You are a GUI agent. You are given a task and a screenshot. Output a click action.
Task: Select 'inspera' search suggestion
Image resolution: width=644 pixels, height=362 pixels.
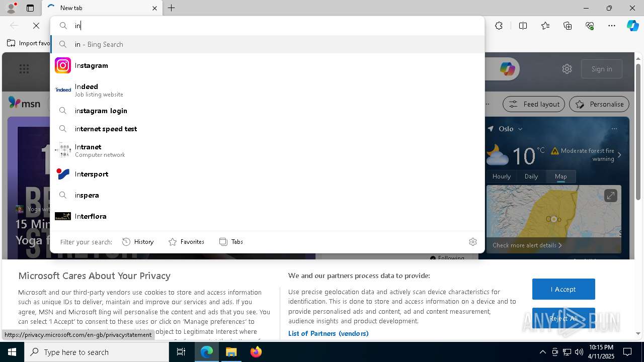(x=267, y=195)
